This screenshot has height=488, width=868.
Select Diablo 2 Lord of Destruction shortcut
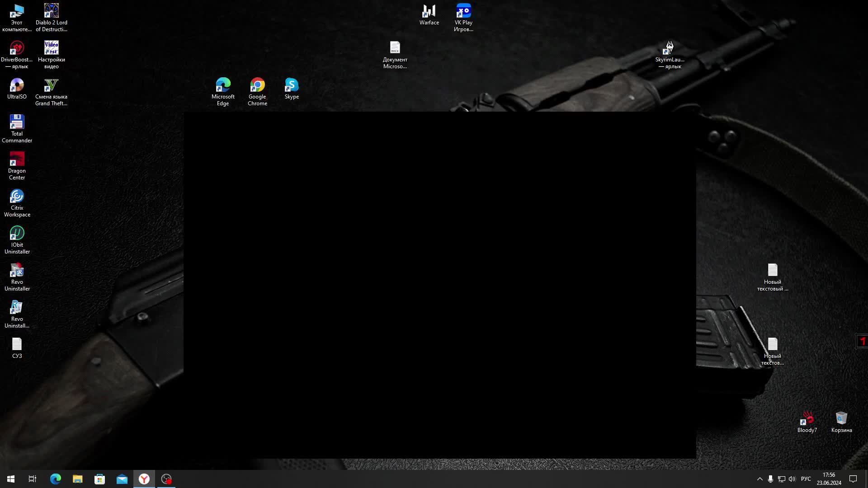click(52, 18)
